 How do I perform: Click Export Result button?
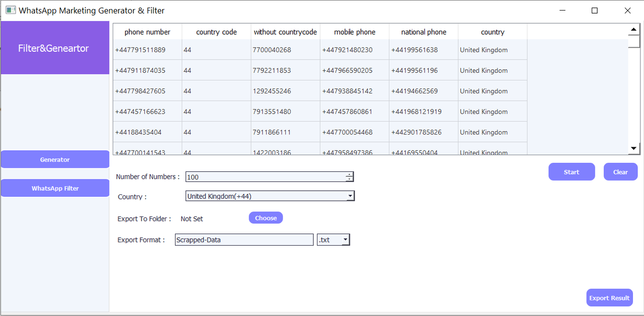pos(609,298)
